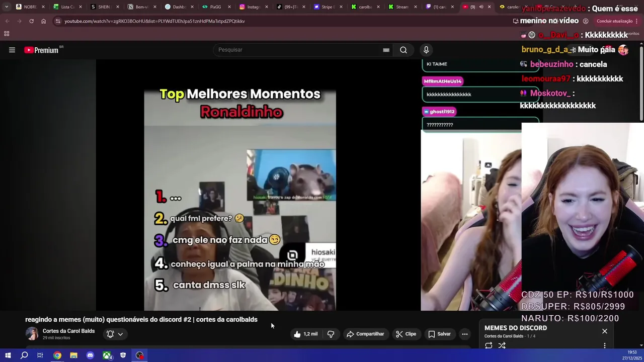Open Cortes da Carol Balds channel avatar
Image resolution: width=644 pixels, height=362 pixels.
point(32,334)
